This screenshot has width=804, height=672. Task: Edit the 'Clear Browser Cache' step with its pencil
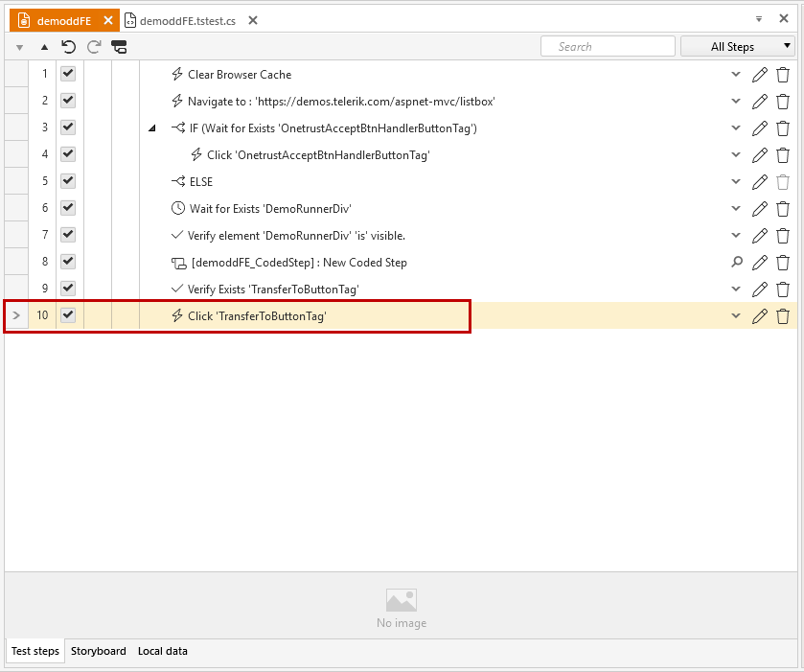[759, 75]
